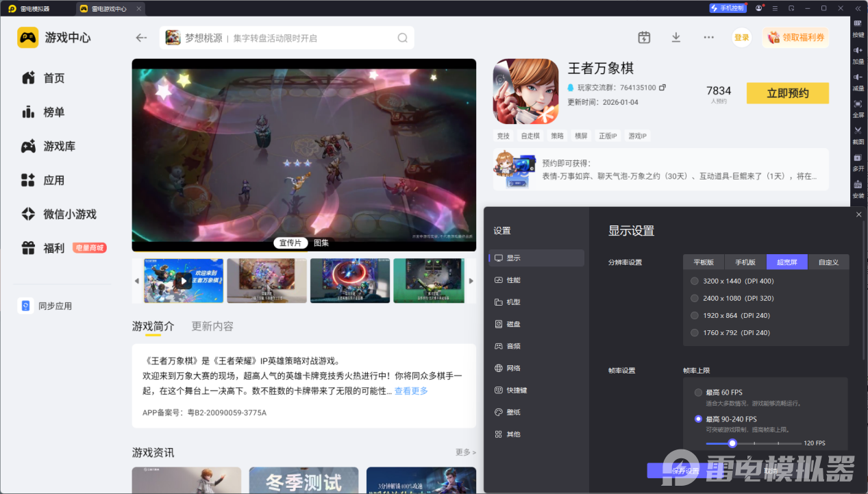
Task: Open the 性能 settings category
Action: tap(536, 280)
